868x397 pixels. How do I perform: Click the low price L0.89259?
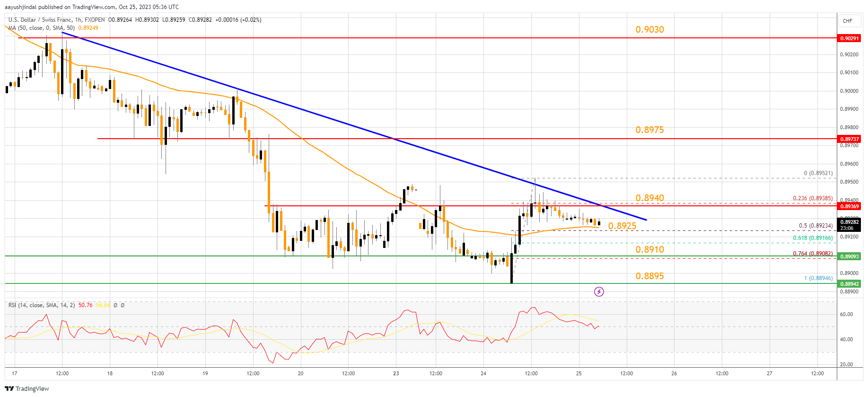174,20
